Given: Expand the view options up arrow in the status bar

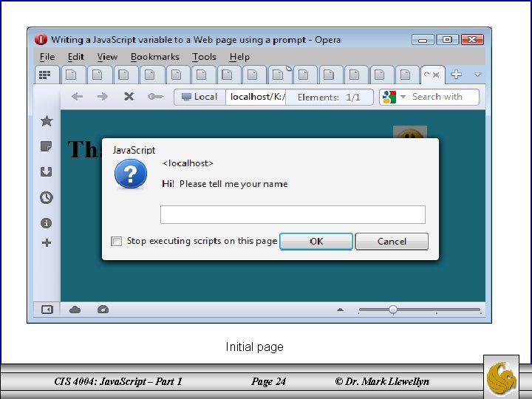Looking at the screenshot, I should pos(340,310).
